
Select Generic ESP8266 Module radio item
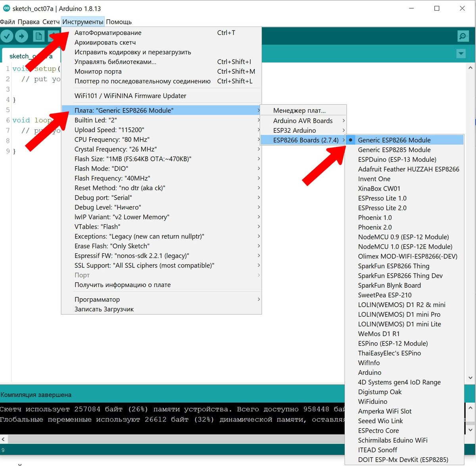coord(404,140)
